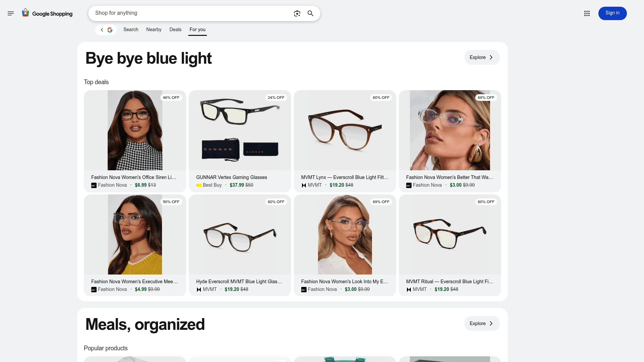The width and height of the screenshot is (644, 362).
Task: Click the magnifying glass search icon
Action: [x=311, y=13]
